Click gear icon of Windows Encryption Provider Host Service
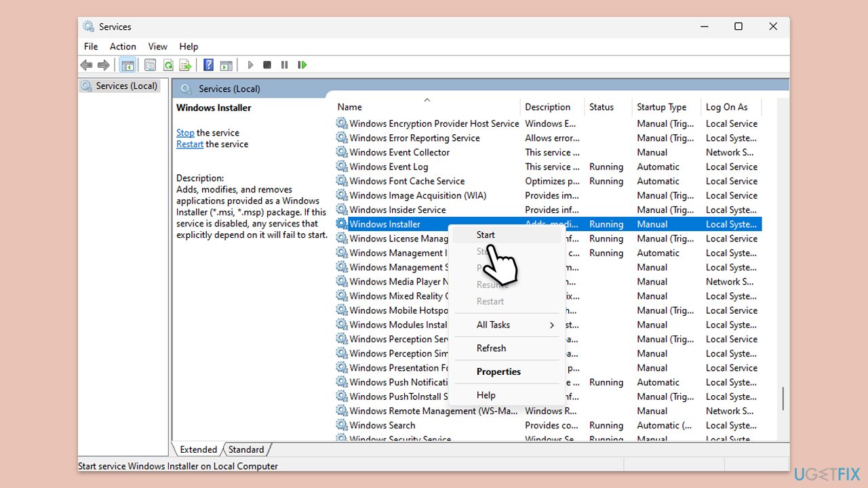The image size is (868, 488). click(342, 124)
